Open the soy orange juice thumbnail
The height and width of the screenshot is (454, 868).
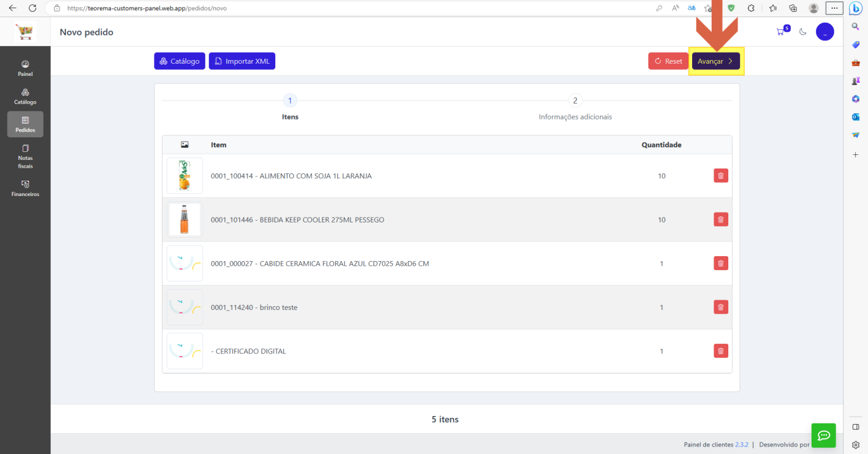click(185, 176)
